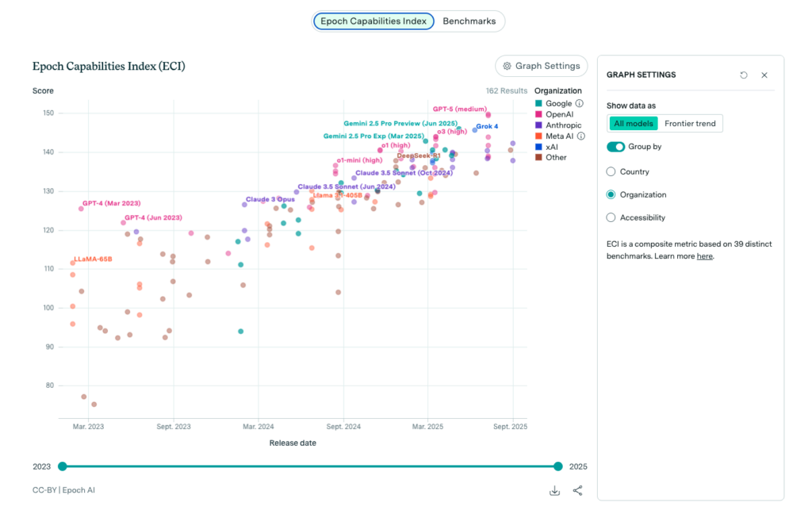Close the Graph Settings panel
The image size is (812, 518).
[x=764, y=75]
